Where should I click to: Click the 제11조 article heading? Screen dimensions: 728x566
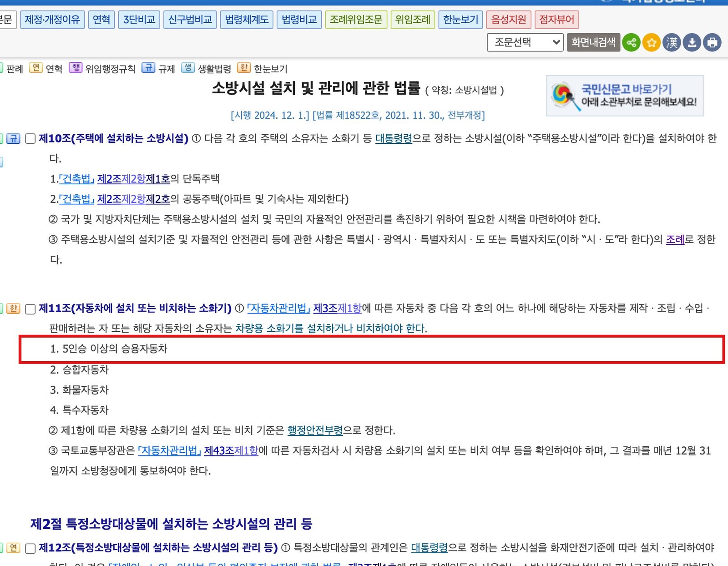[135, 308]
